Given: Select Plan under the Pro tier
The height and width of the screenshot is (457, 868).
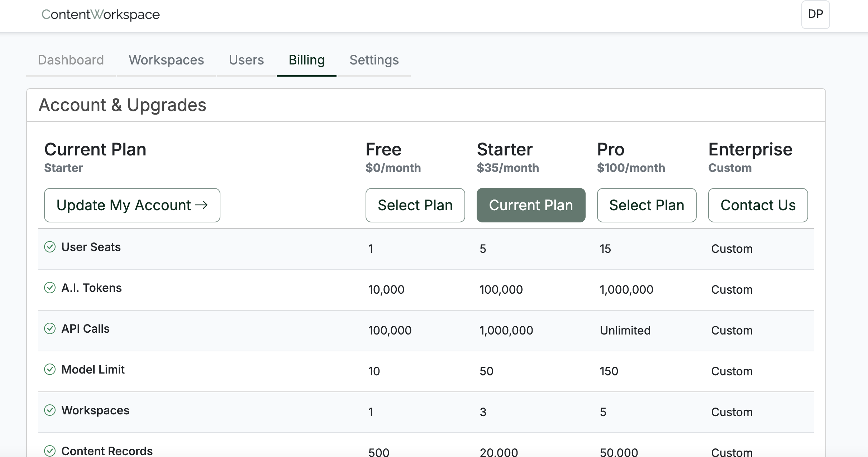Looking at the screenshot, I should tap(647, 205).
